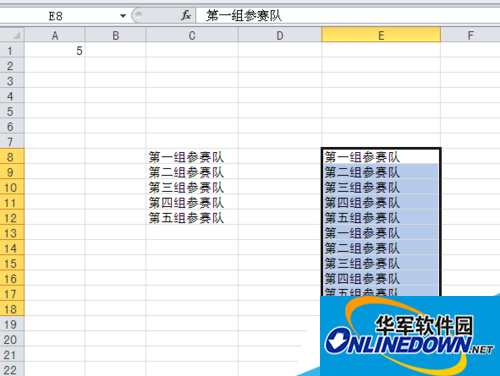This screenshot has width=500, height=376.
Task: Click cell E10 第三组参赛队
Action: tap(381, 187)
